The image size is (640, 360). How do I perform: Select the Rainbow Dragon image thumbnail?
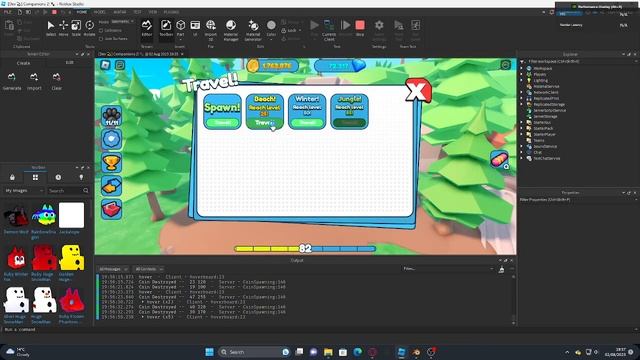tap(44, 215)
